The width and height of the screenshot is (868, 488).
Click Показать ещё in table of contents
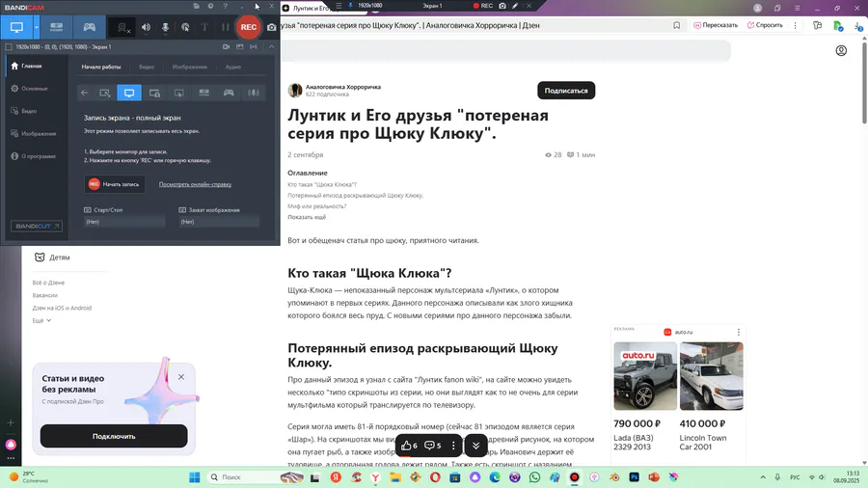point(307,217)
